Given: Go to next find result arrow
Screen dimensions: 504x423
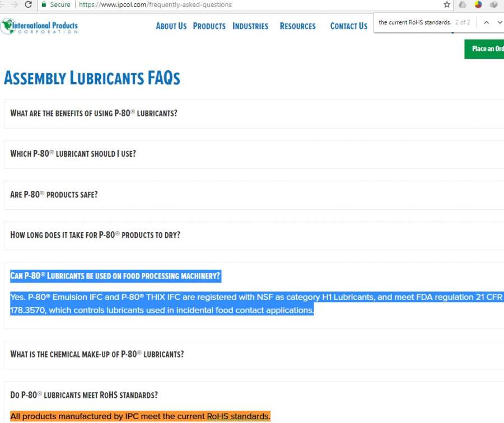Looking at the screenshot, I should [x=500, y=22].
